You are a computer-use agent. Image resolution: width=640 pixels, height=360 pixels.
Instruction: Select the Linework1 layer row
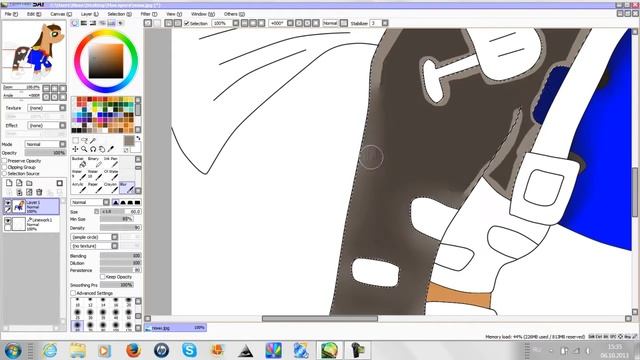[x=31, y=224]
